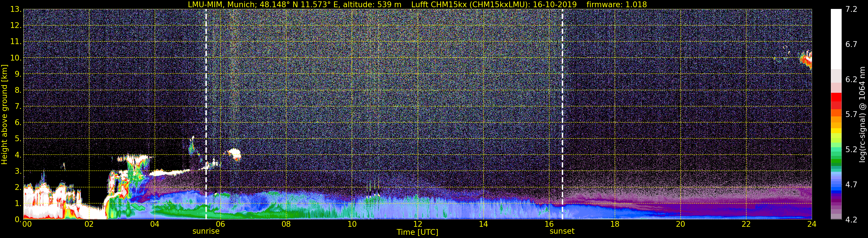Click the white dashed sunset line
Screen dimensions: 868x238
click(x=562, y=114)
